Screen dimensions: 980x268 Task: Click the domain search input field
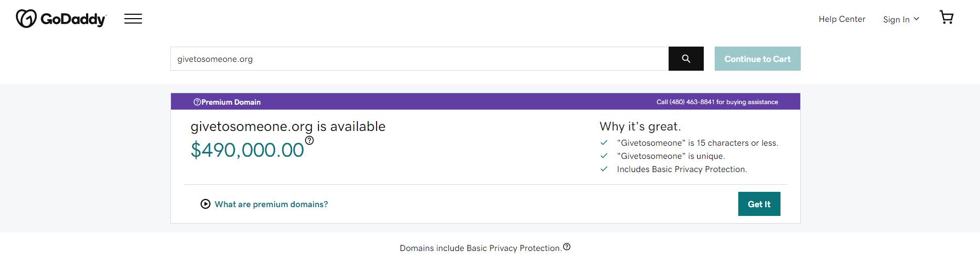pyautogui.click(x=419, y=59)
